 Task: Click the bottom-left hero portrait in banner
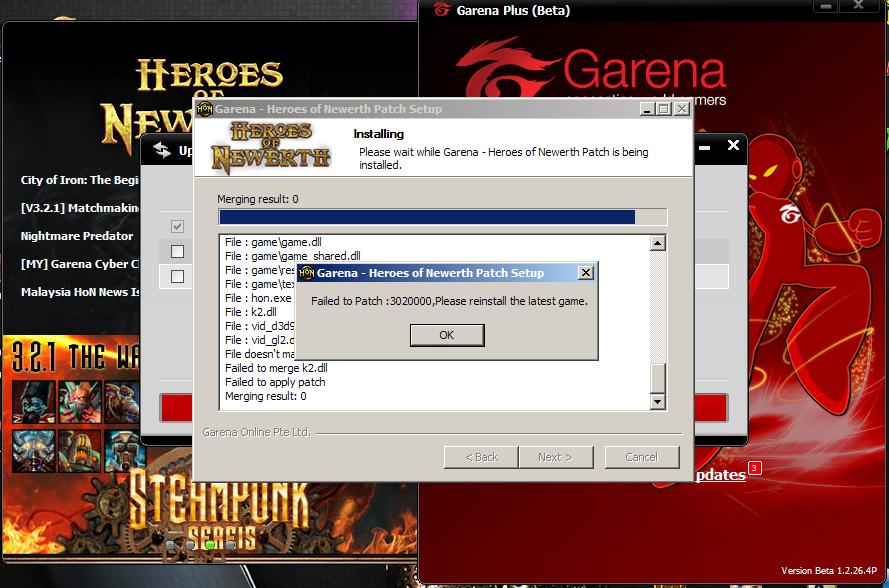point(33,451)
